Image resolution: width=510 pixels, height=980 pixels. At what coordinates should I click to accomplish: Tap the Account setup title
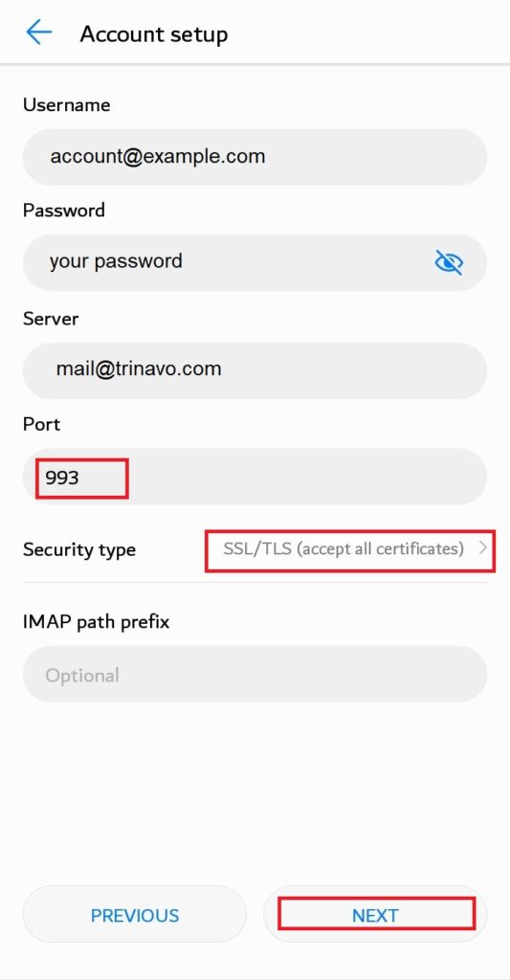click(154, 33)
